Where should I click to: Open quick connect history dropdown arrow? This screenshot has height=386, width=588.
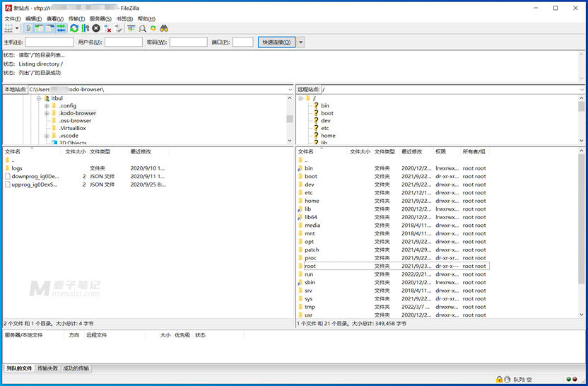300,42
